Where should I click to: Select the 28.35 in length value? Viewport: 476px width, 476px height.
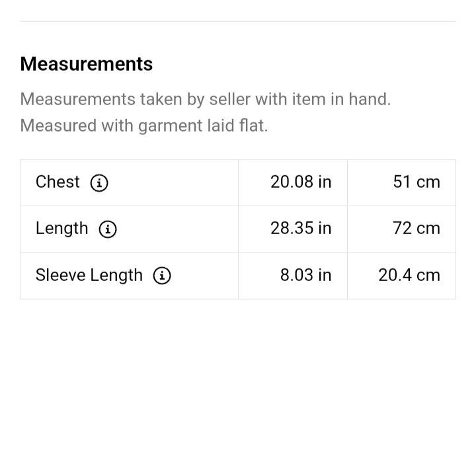pyautogui.click(x=301, y=228)
